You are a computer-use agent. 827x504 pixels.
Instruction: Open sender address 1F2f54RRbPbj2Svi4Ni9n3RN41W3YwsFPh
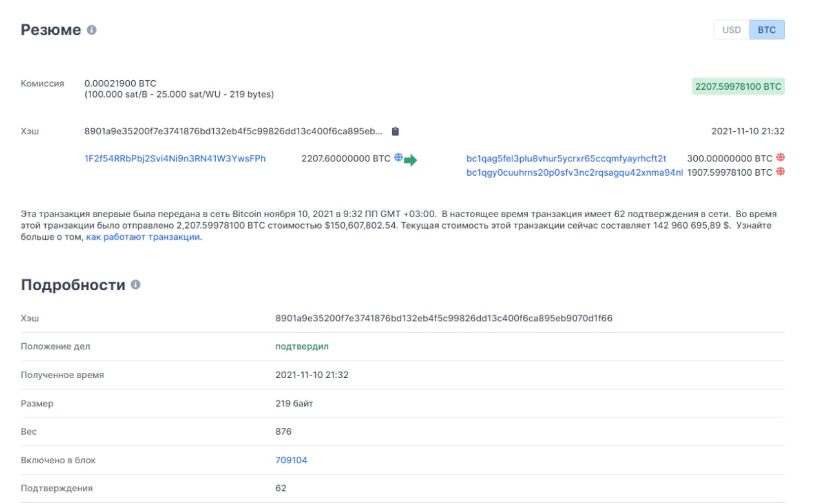click(x=175, y=158)
